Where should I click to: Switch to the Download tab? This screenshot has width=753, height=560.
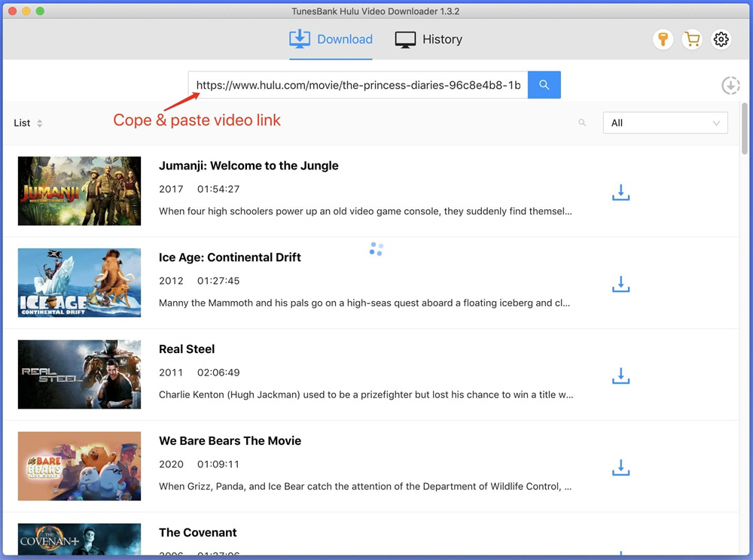click(331, 39)
